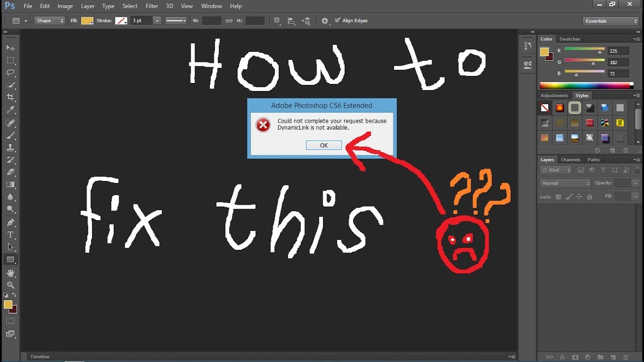Add layer style with fx button
This screenshot has width=644, height=362.
click(562, 357)
